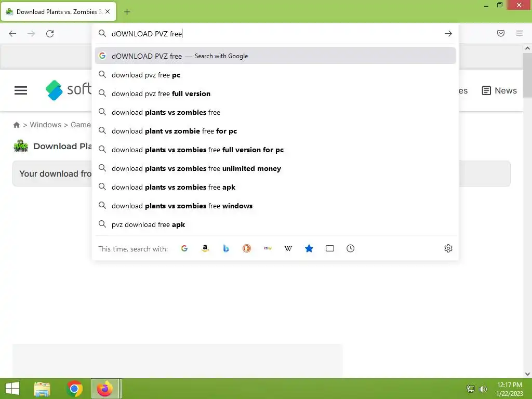The image size is (532, 399).
Task: Click the scrollbar up arrow
Action: 528,48
